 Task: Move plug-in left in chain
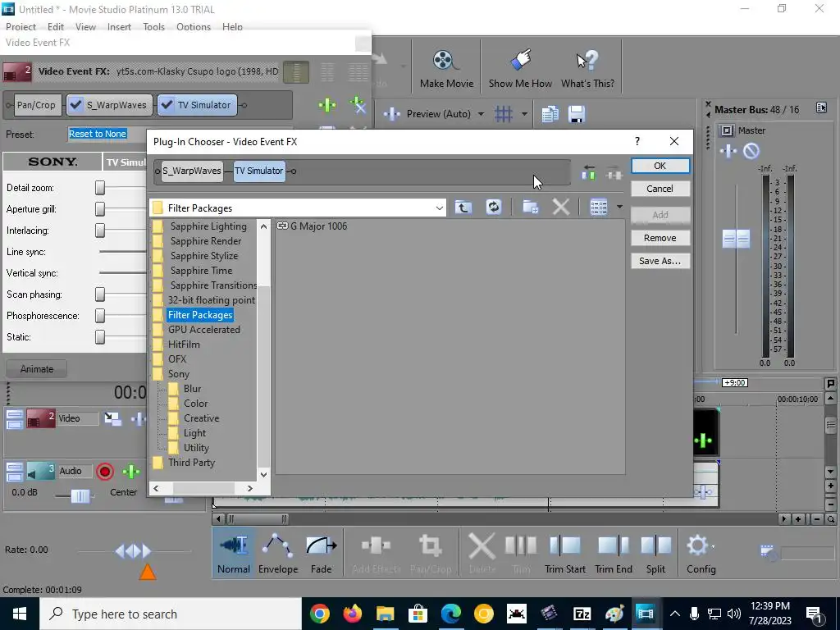[588, 172]
